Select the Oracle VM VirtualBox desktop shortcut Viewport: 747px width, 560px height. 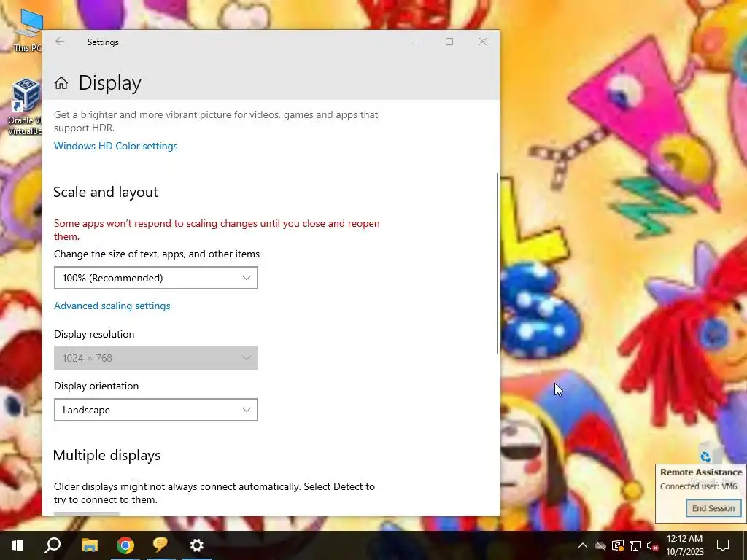[25, 107]
